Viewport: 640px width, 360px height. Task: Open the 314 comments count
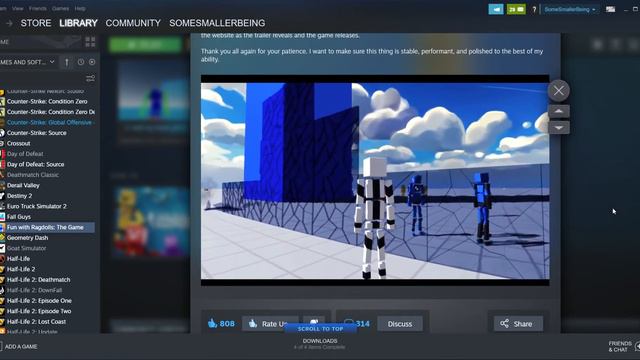pos(357,324)
